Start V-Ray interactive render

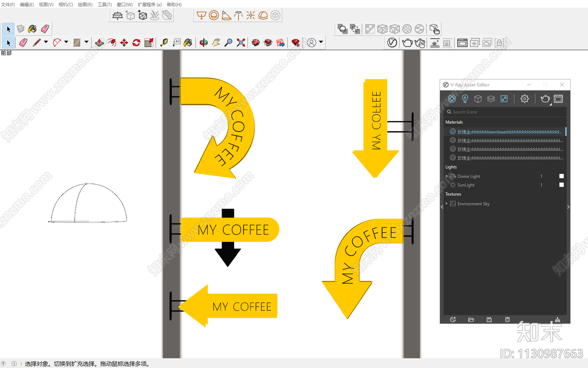[x=420, y=43]
